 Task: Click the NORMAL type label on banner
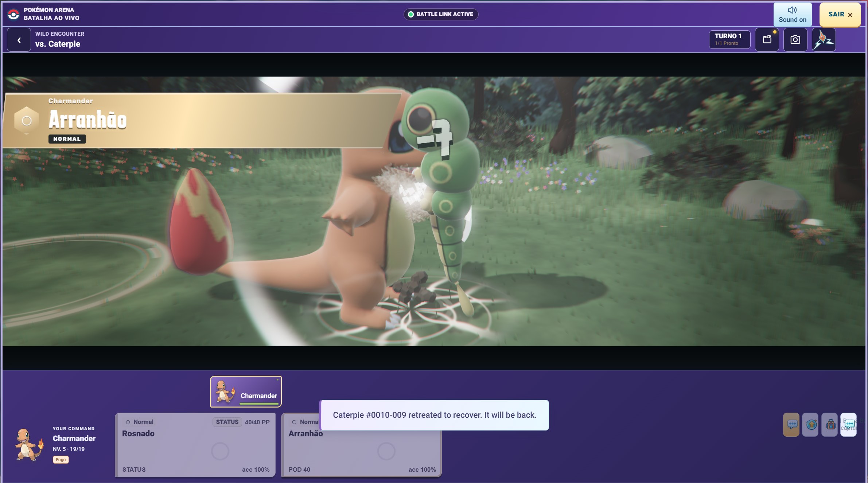(67, 139)
